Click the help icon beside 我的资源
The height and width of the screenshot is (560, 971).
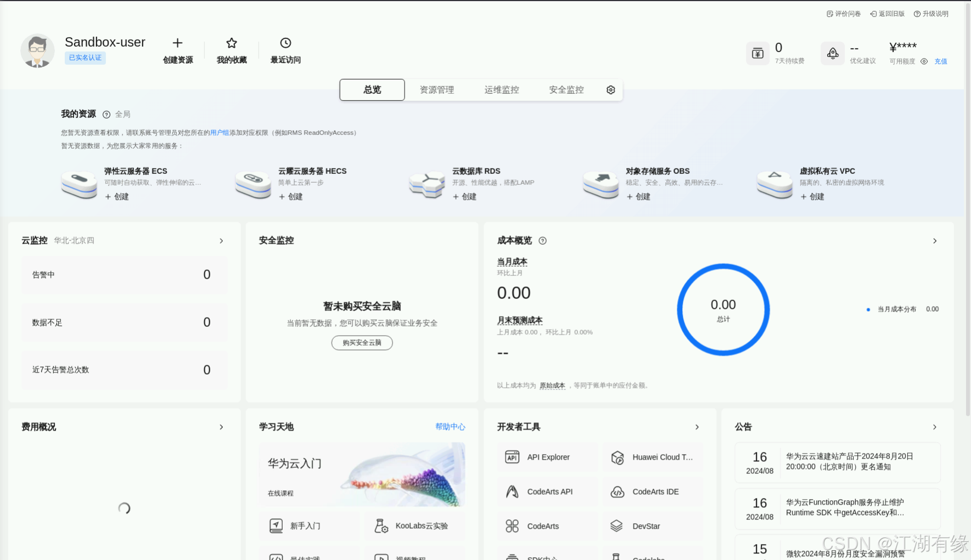tap(106, 115)
